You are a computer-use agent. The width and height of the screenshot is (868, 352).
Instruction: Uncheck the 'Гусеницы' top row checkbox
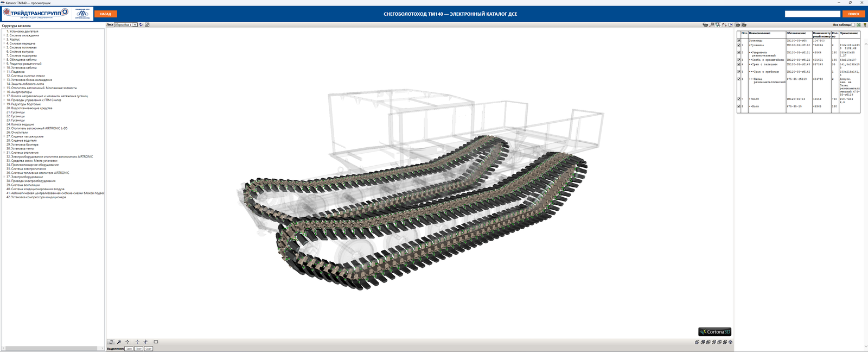tap(739, 41)
